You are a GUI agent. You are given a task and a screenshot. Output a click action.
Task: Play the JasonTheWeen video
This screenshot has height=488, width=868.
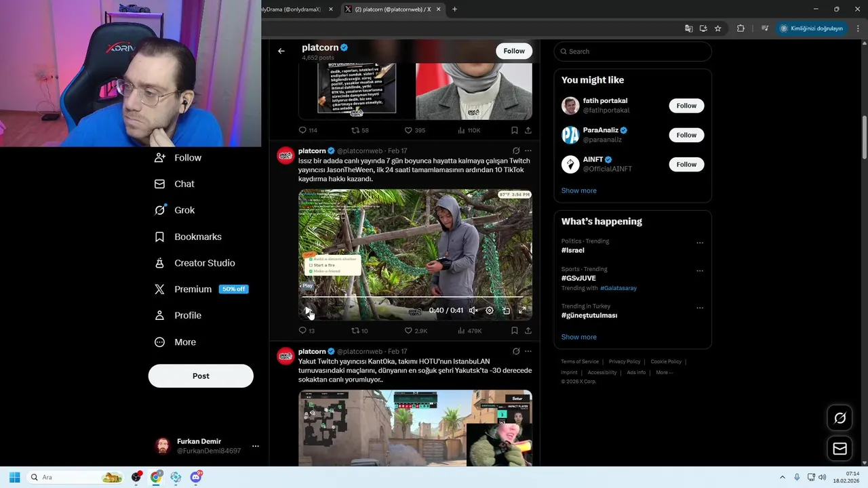coord(308,310)
